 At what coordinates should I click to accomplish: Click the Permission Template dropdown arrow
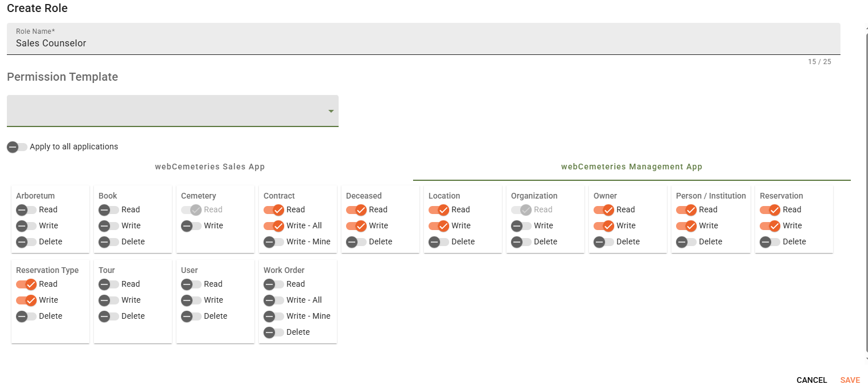point(331,111)
